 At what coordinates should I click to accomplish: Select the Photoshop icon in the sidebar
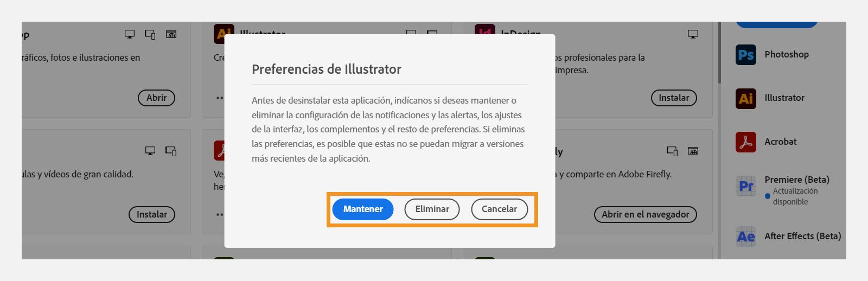point(746,55)
